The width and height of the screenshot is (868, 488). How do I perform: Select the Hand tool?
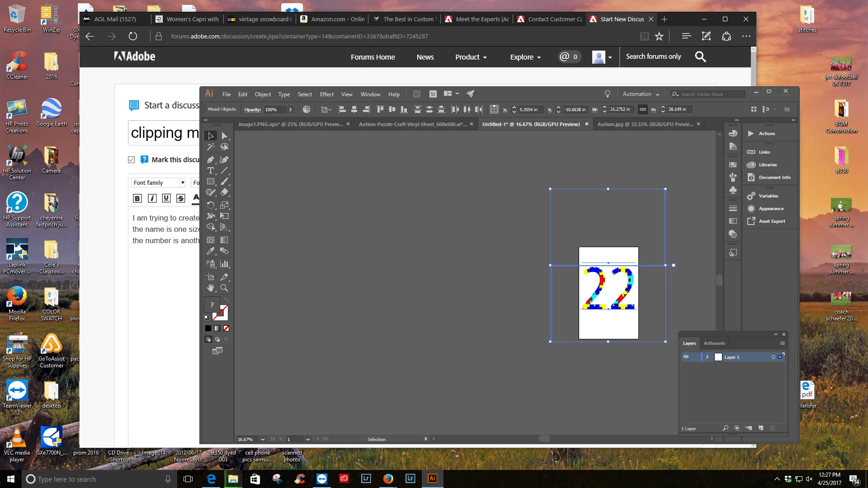tap(210, 288)
